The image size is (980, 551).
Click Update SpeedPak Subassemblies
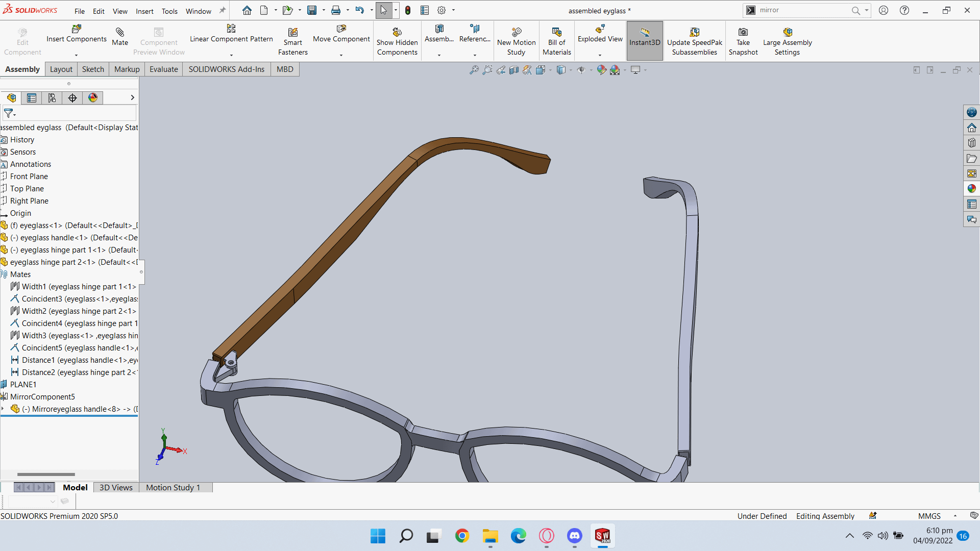tap(694, 41)
